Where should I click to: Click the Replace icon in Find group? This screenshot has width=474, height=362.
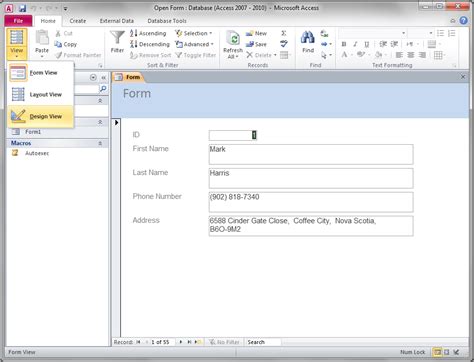[324, 33]
